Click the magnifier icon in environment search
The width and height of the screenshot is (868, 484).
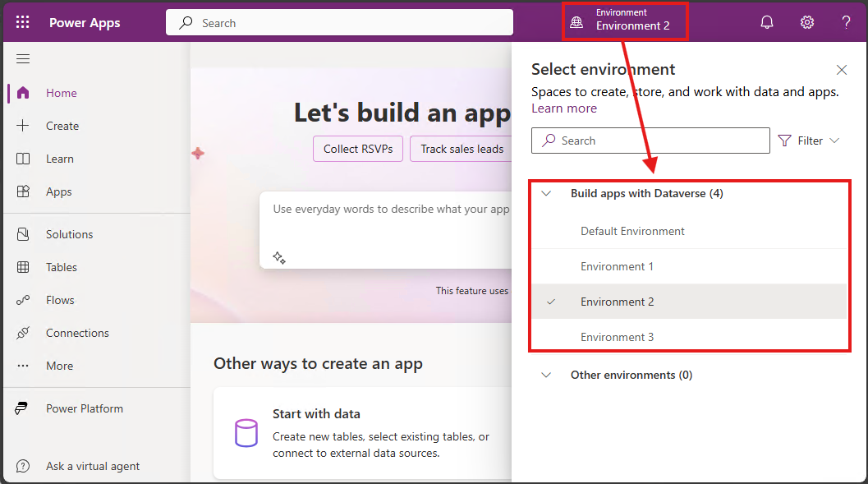tap(549, 140)
